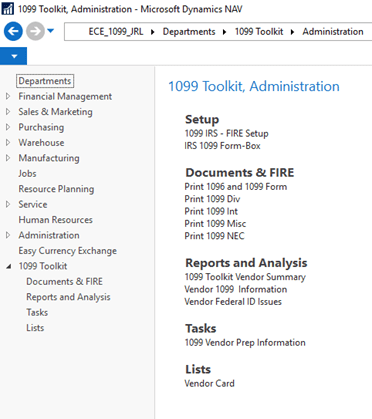Click the Tasks section heading
This screenshot has height=419, width=372.
pyautogui.click(x=201, y=329)
